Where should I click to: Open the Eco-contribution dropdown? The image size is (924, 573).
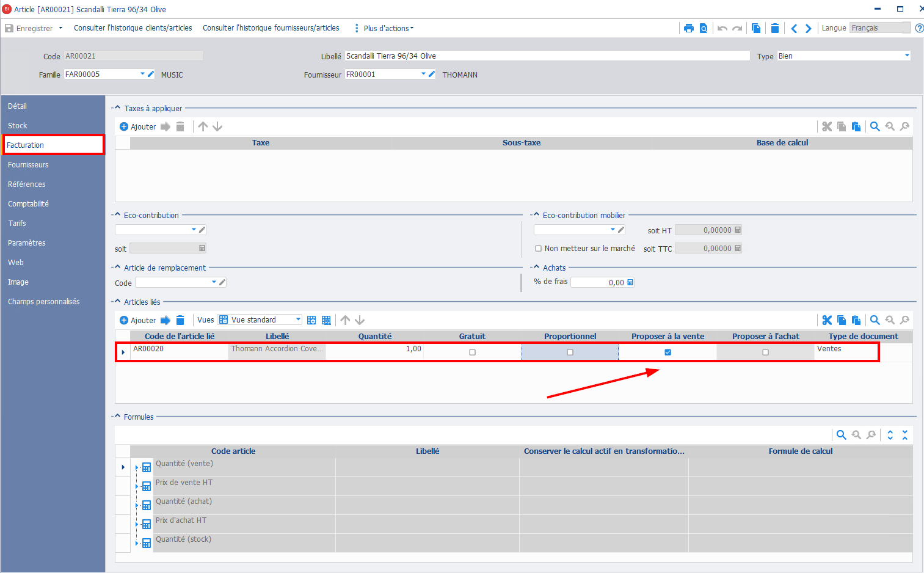click(x=194, y=230)
